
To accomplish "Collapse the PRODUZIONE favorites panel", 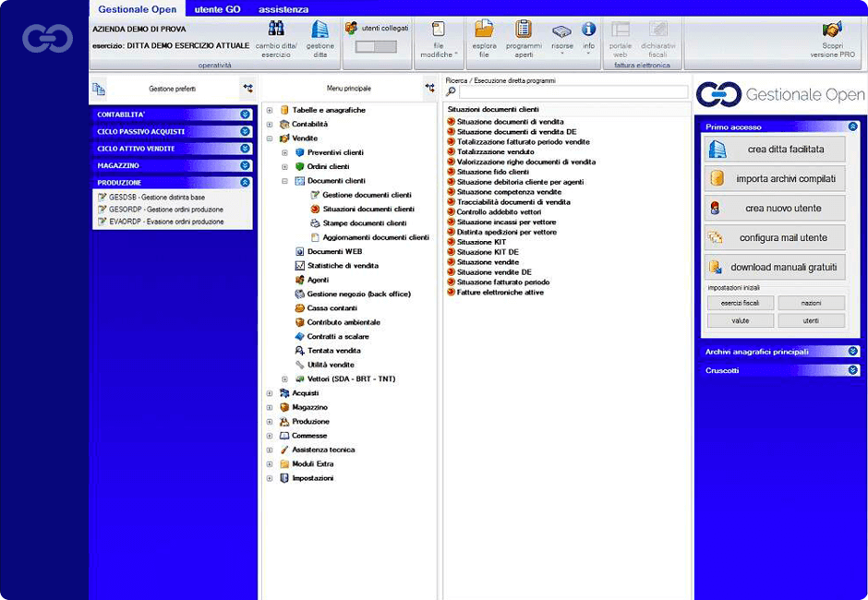I will click(245, 182).
